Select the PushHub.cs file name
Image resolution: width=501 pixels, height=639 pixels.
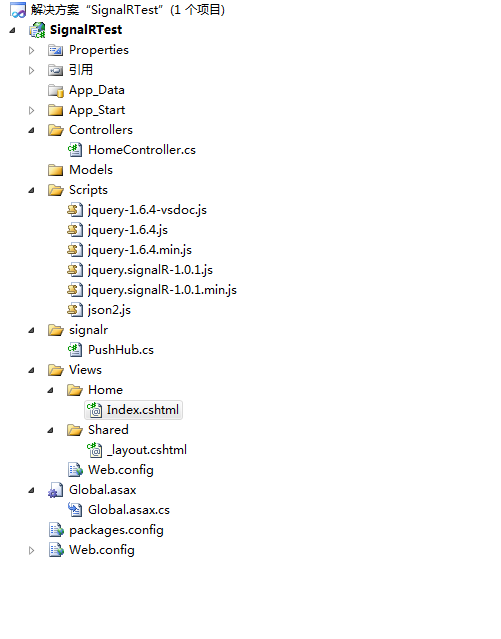pyautogui.click(x=121, y=350)
